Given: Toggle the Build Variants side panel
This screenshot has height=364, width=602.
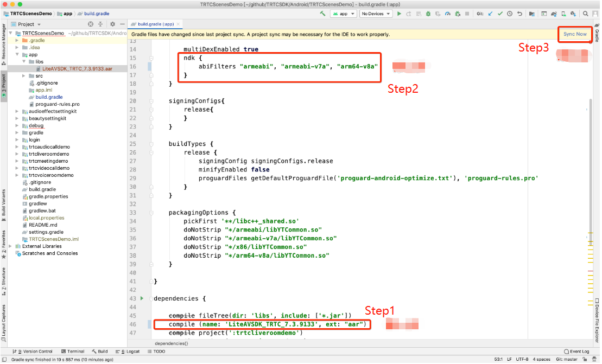Looking at the screenshot, I should 4,203.
